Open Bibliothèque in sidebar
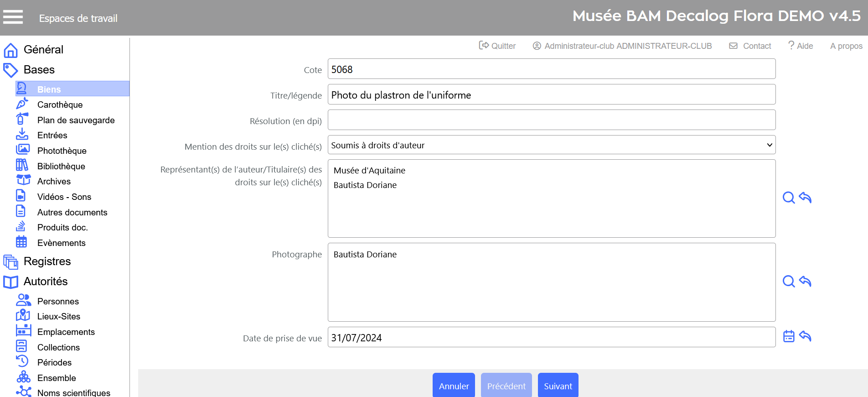 (x=61, y=166)
